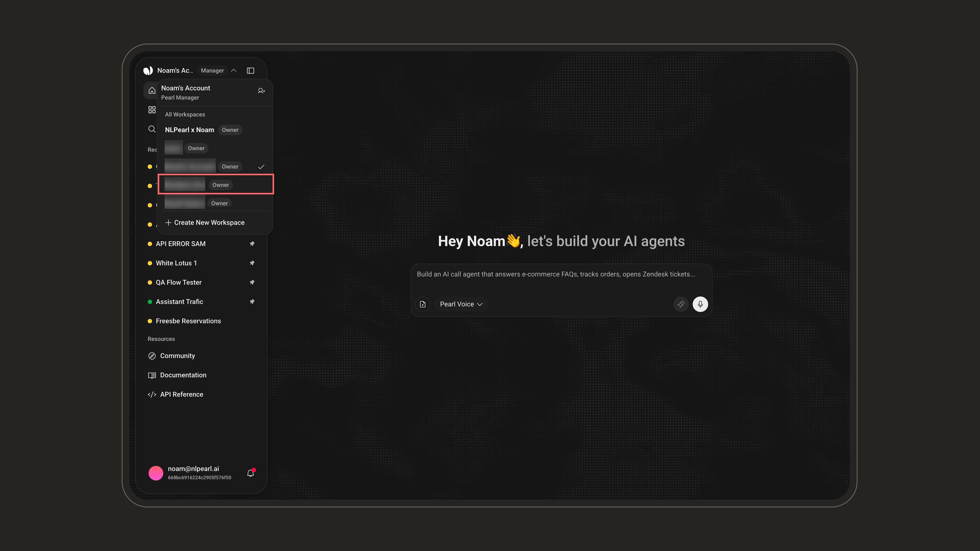
Task: Select the NLPearl x Noam workspace
Action: 215,130
